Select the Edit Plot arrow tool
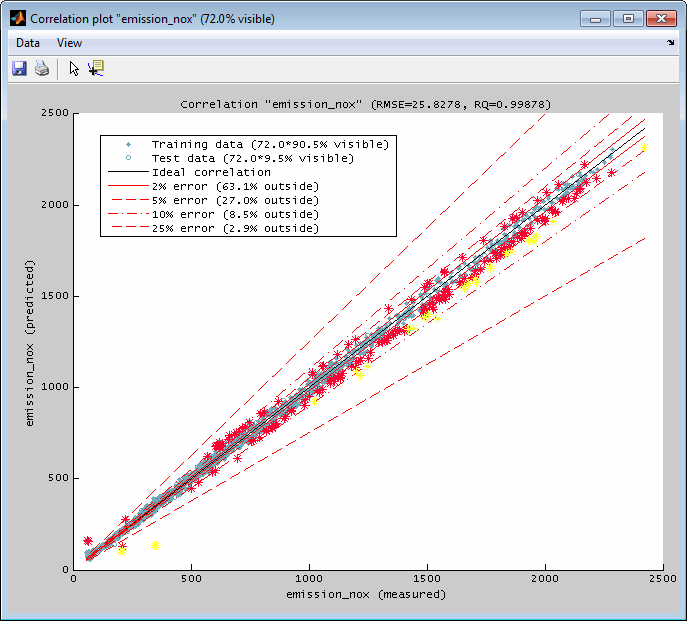Screen dimensions: 687x621 [x=74, y=69]
